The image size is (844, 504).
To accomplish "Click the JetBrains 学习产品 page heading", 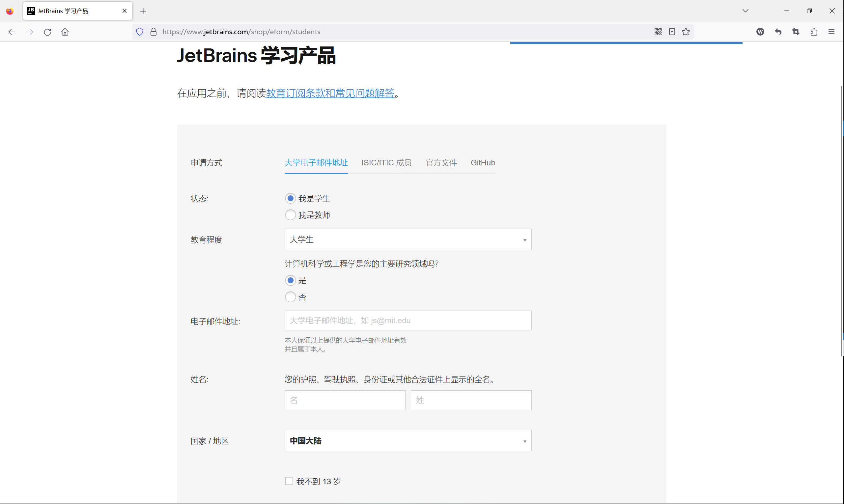I will (x=256, y=55).
